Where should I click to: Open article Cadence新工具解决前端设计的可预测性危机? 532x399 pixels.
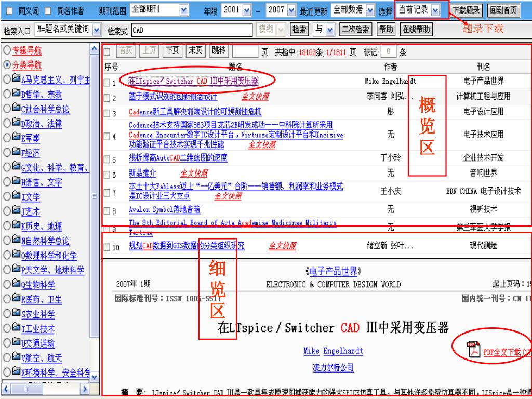point(195,112)
